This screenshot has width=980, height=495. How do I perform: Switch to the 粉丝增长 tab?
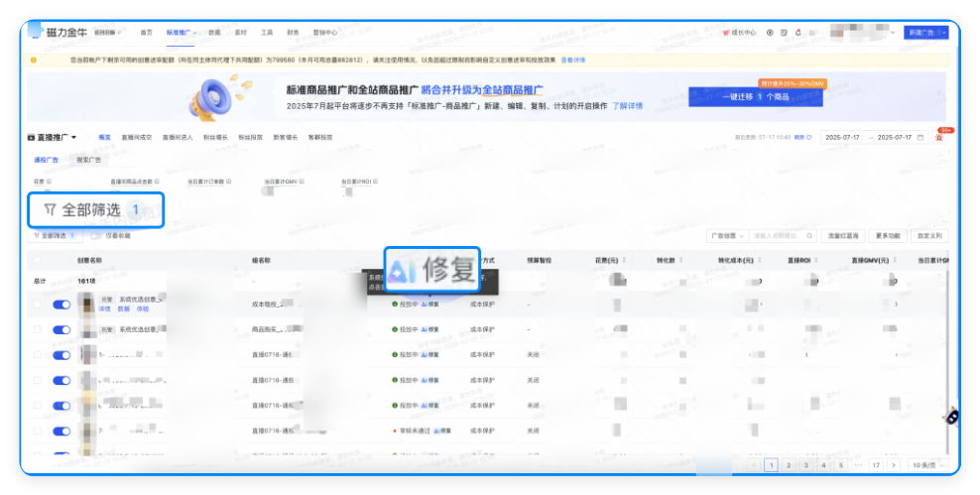(x=215, y=138)
